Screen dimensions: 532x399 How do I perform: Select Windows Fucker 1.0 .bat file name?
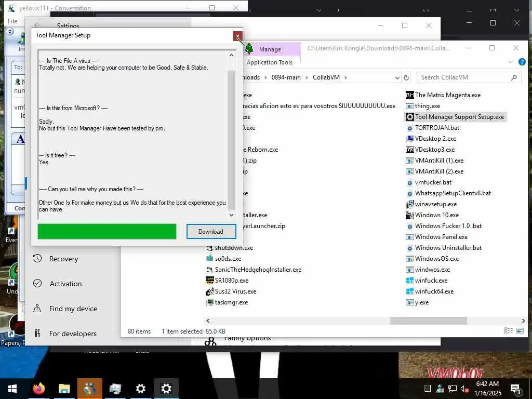(448, 226)
